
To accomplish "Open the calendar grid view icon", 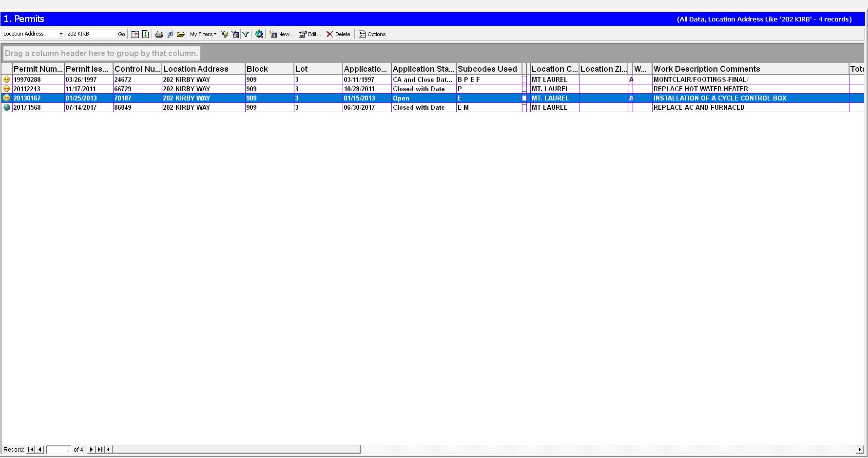I will (x=135, y=34).
